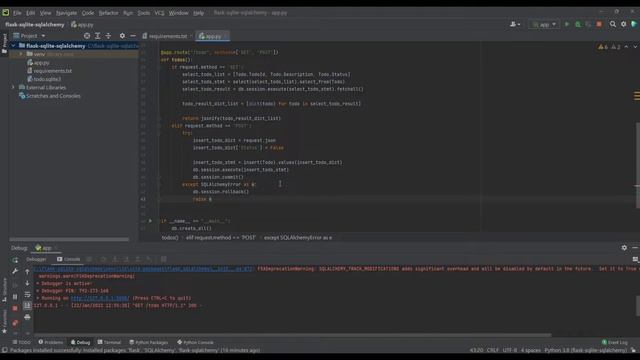Open flask_sqlalchemy file path link in console
The width and height of the screenshot is (640, 360).
[x=143, y=269]
